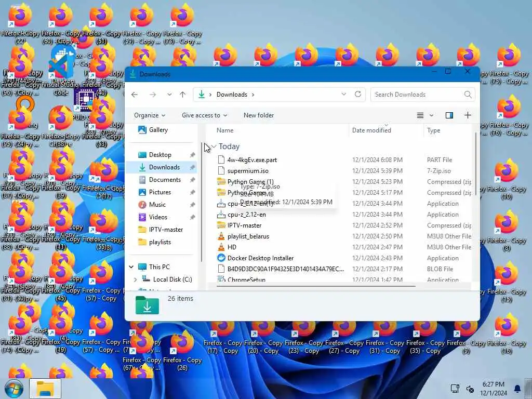532x399 pixels.
Task: Select the Python Game (1) zip
Action: [250, 182]
